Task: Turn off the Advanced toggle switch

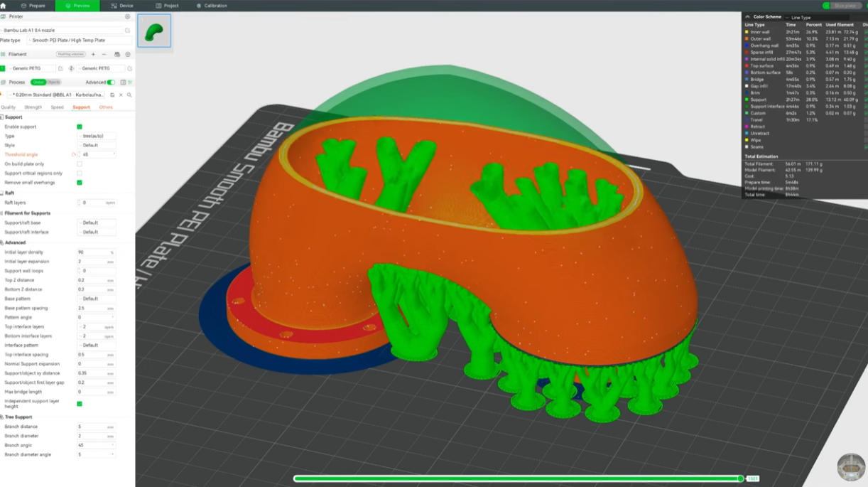Action: click(111, 82)
